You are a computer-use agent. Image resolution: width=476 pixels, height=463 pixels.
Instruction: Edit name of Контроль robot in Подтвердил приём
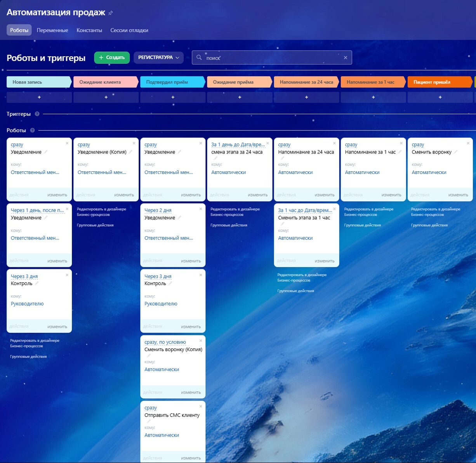click(x=170, y=283)
